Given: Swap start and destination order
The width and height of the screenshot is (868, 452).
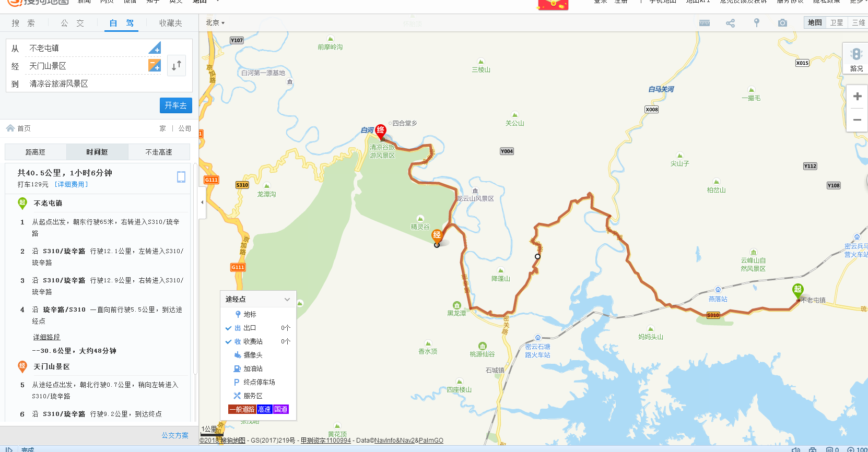Looking at the screenshot, I should point(177,66).
